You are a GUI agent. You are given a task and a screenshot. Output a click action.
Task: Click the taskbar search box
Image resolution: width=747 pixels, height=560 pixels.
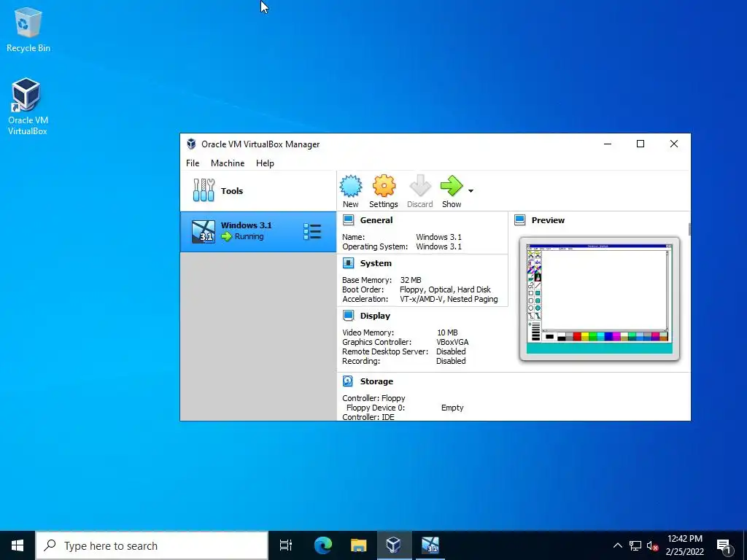coord(152,545)
